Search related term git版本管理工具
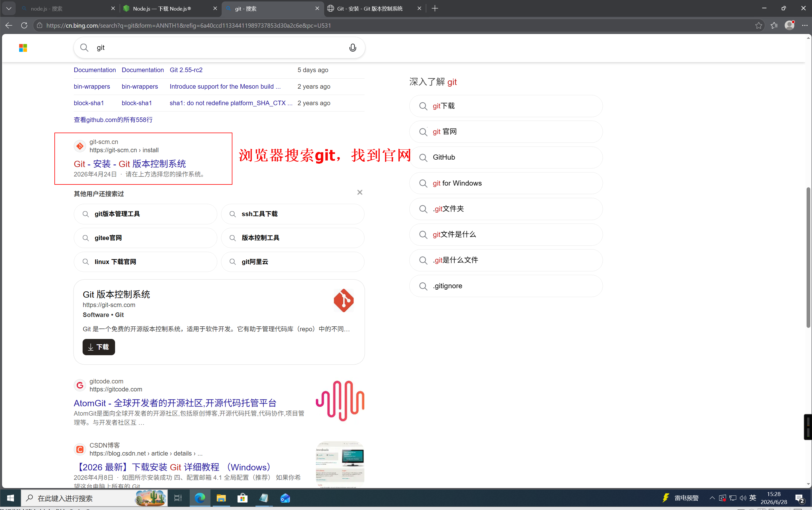Screen dimensions: 812x510 pyautogui.click(x=145, y=214)
